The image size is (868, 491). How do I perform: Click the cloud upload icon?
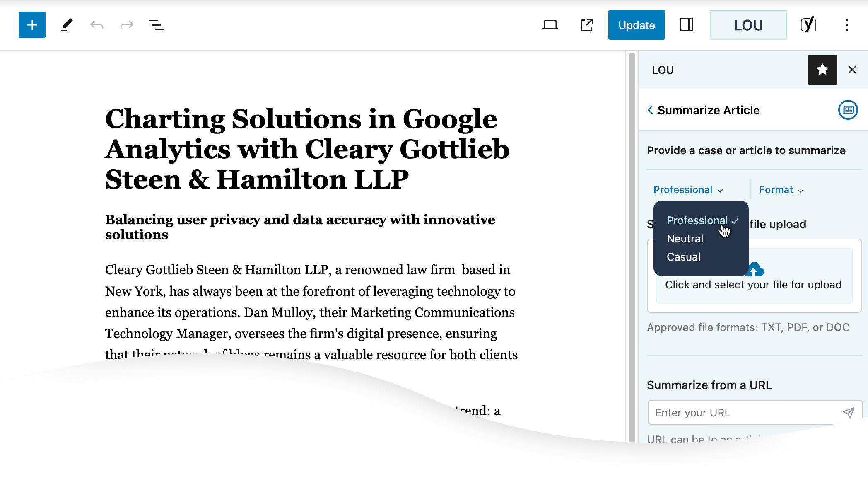tap(755, 269)
